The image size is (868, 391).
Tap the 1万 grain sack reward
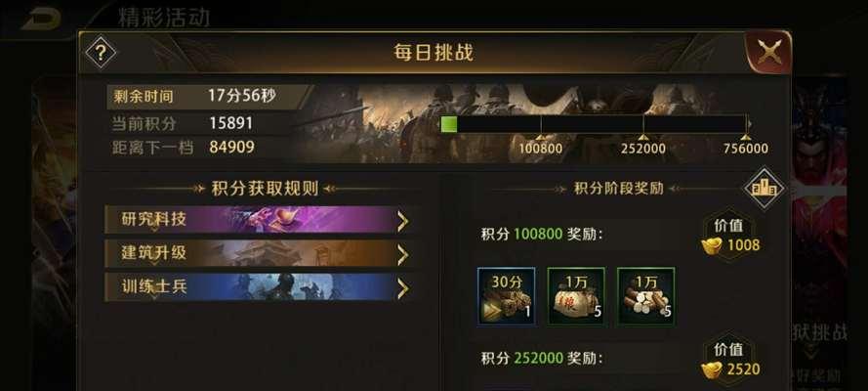[576, 296]
